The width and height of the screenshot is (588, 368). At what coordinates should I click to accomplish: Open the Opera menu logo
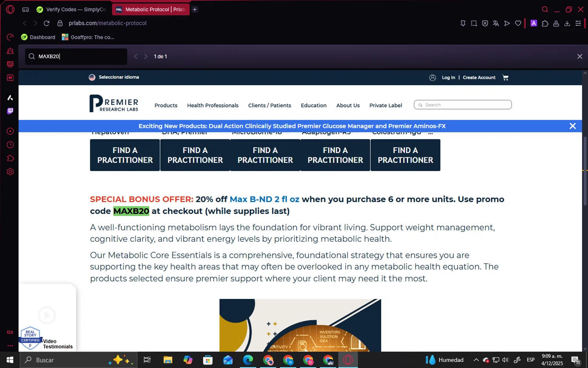(10, 9)
